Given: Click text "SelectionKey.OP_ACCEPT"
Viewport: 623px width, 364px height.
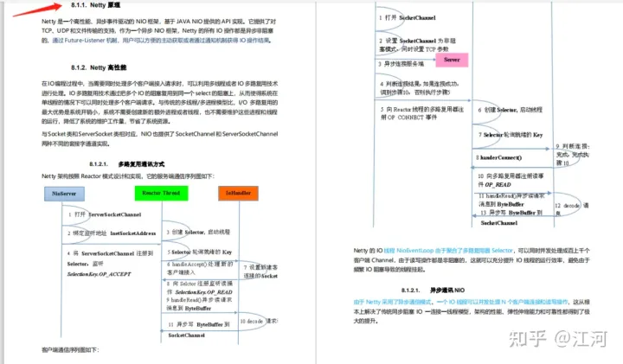Looking at the screenshot, I should point(99,274).
